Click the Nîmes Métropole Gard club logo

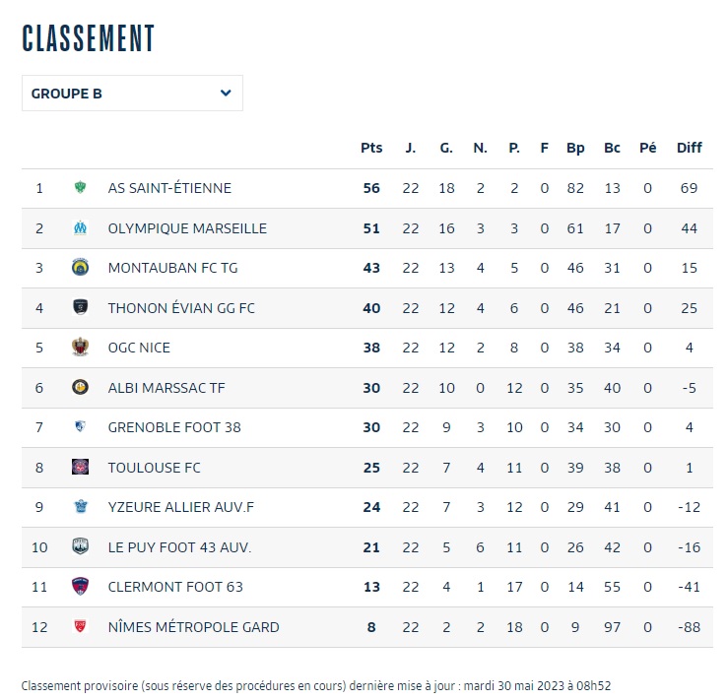pyautogui.click(x=80, y=627)
